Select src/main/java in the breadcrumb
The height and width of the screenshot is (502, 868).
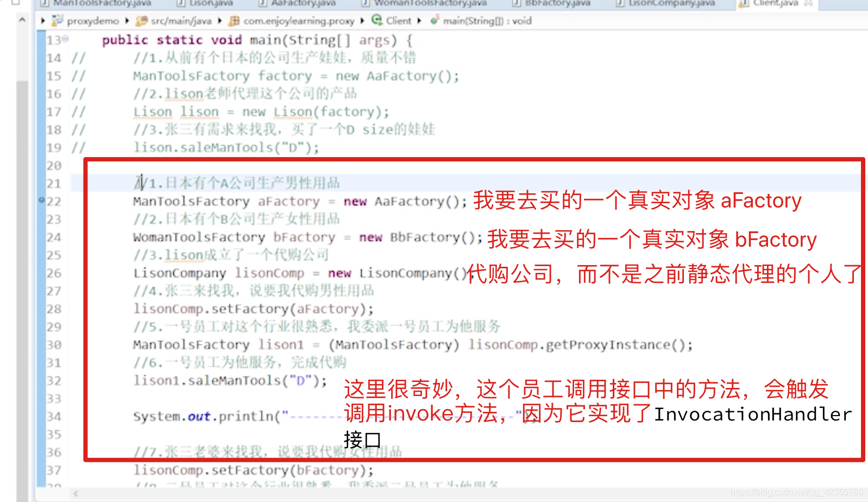[181, 21]
